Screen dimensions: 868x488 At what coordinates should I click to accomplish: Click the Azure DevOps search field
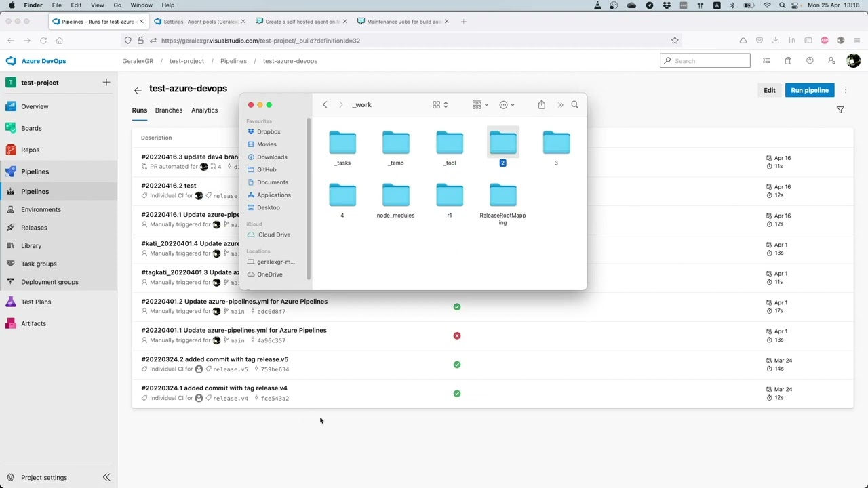tap(705, 61)
